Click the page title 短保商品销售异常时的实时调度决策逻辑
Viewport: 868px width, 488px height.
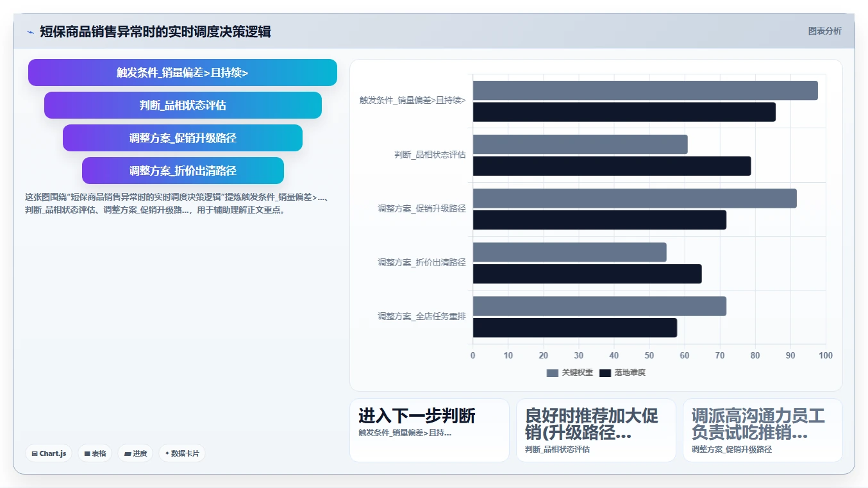(x=155, y=31)
